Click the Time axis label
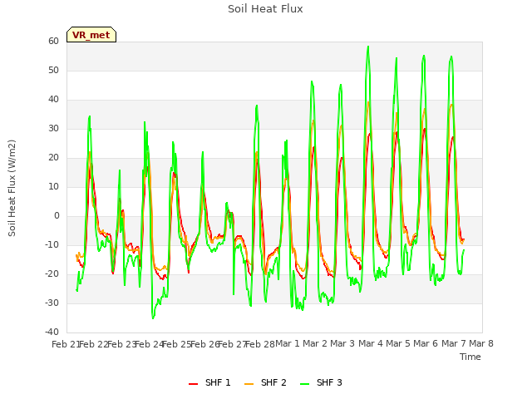 tap(470, 357)
